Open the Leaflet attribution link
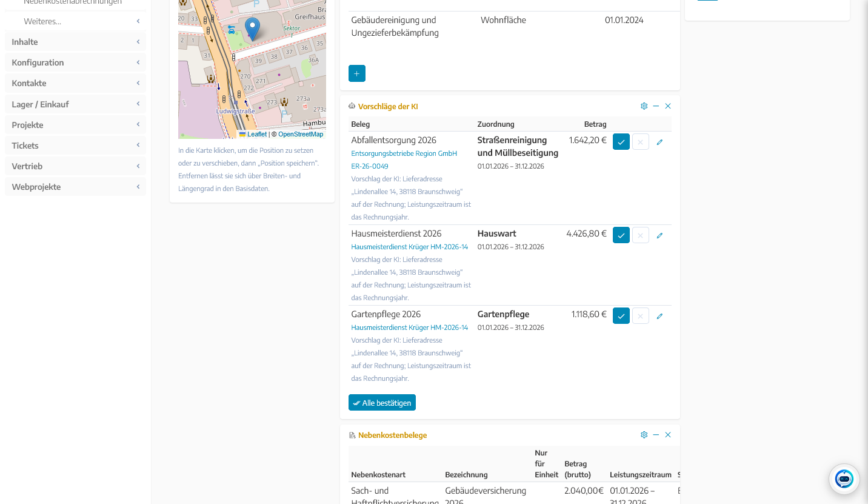This screenshot has width=868, height=504. tap(253, 134)
